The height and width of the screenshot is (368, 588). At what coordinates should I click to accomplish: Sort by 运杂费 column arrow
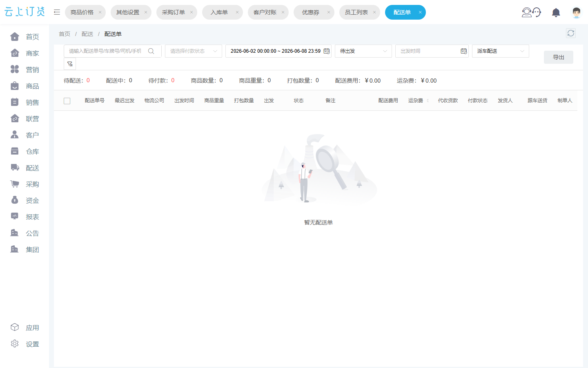428,101
